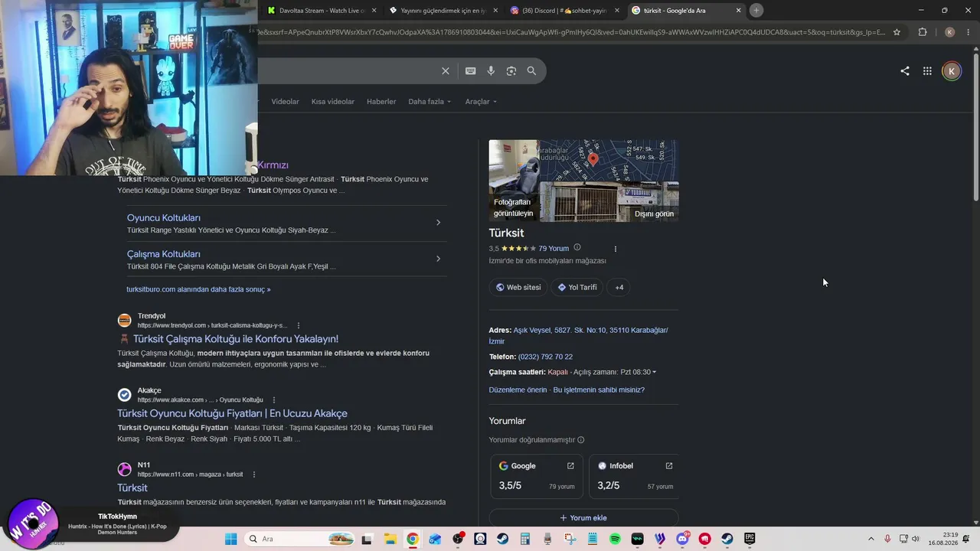Open Discord from the taskbar

pyautogui.click(x=682, y=539)
